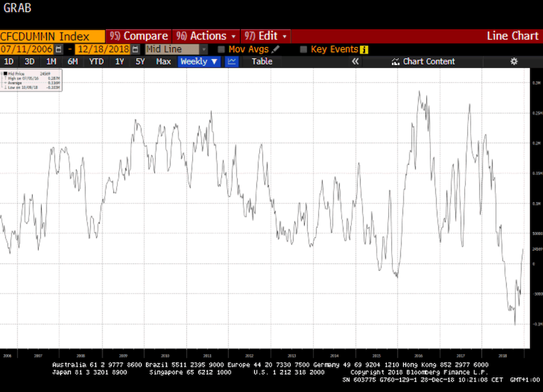
Task: Click the yellow info icon beside Key Events
Action: point(364,50)
